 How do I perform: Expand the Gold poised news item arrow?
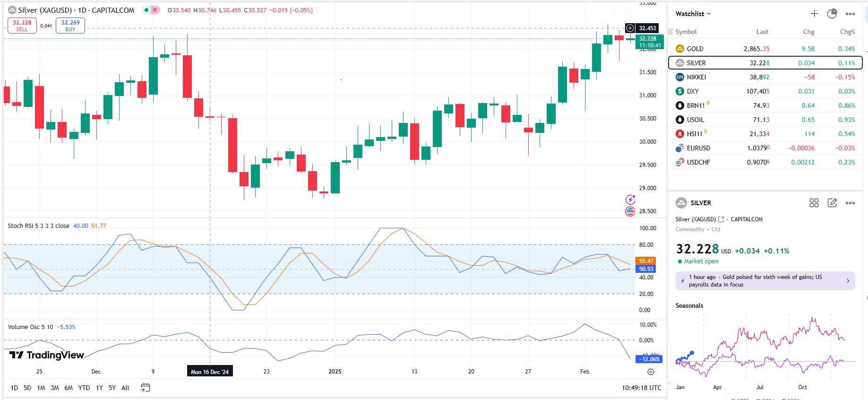click(x=848, y=281)
